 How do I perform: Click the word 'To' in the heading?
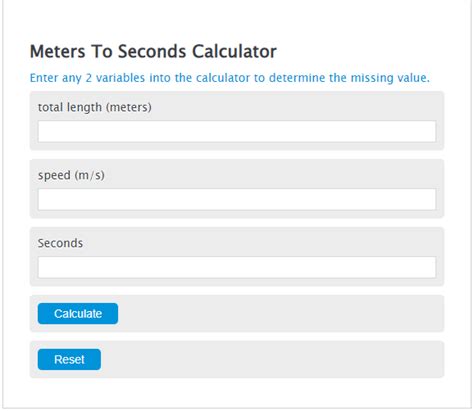pos(102,52)
